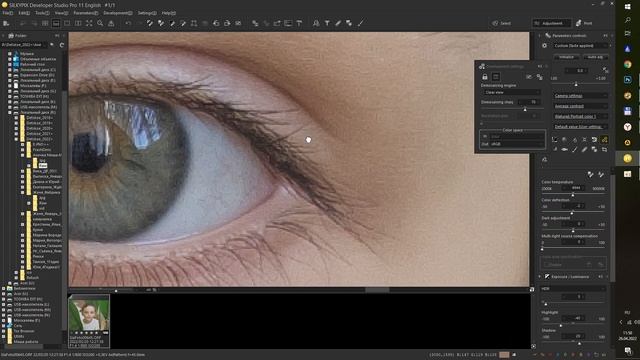Click the fit-to-screen toolbar icon
This screenshot has width=640, height=360.
[89, 23]
